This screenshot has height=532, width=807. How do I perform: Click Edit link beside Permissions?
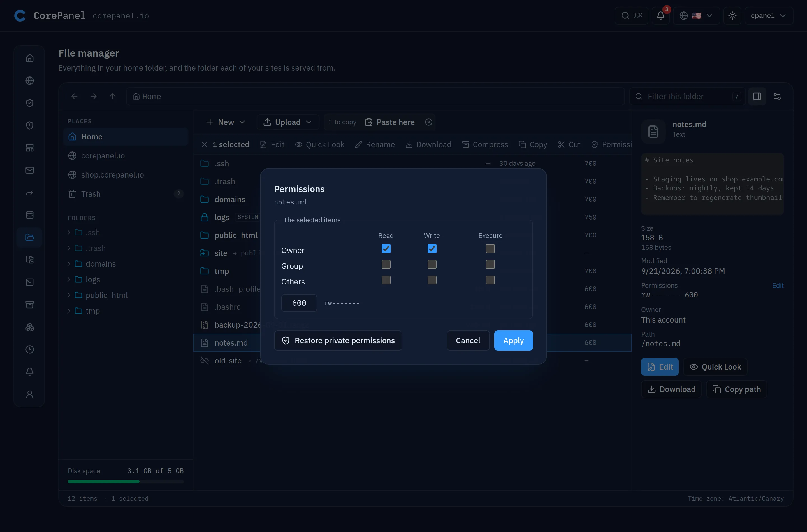tap(778, 286)
